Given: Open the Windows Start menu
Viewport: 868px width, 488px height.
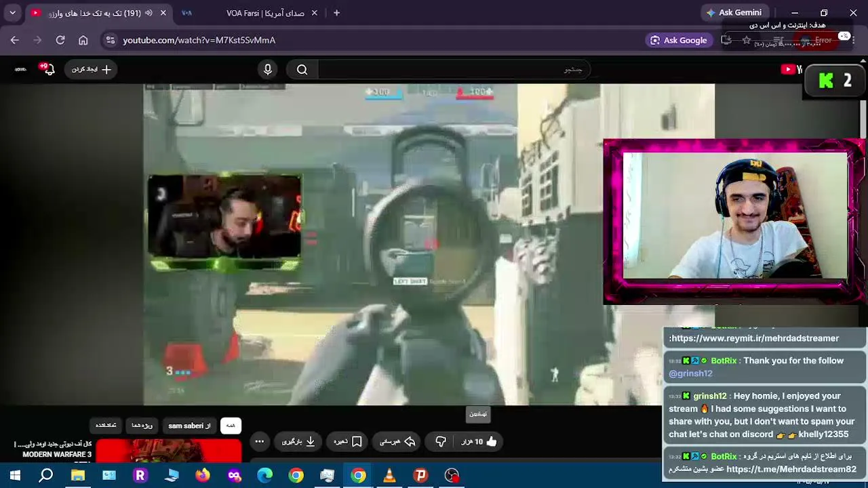Looking at the screenshot, I should point(15,476).
